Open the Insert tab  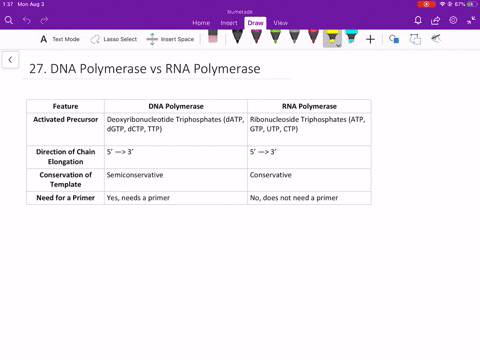229,23
